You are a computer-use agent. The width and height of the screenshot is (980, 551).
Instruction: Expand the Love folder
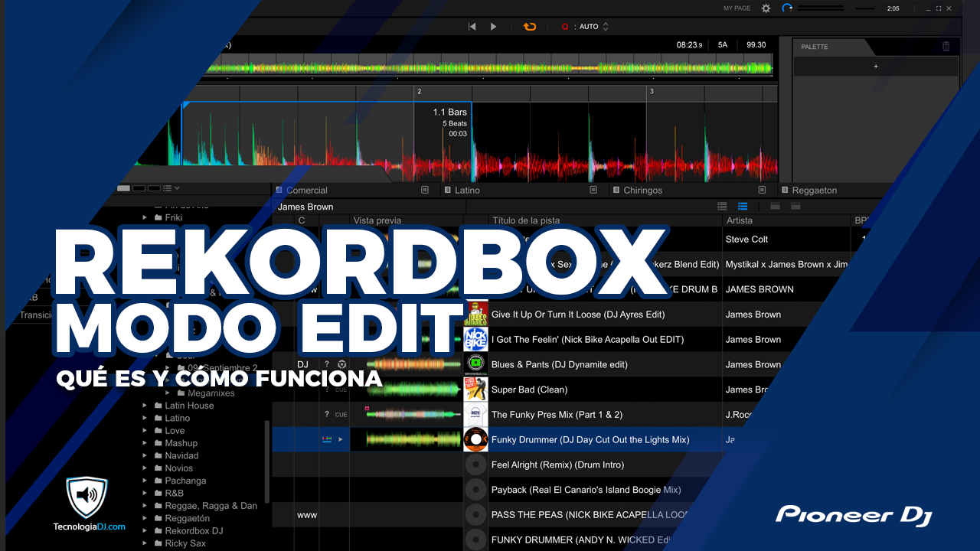[x=145, y=431]
